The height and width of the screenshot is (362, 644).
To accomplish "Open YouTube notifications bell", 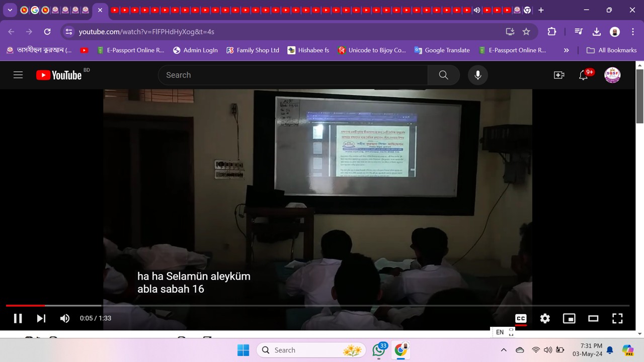I will tap(583, 75).
